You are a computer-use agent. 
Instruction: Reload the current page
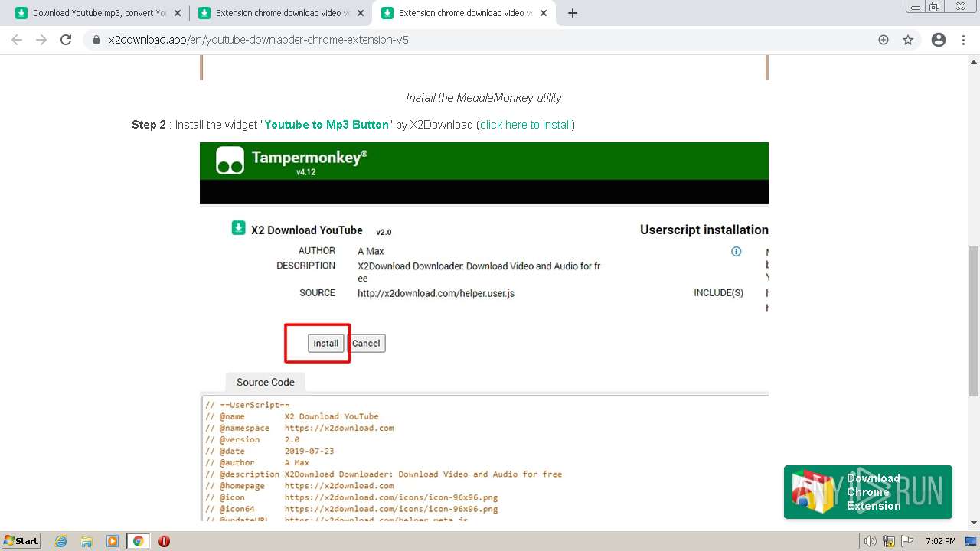click(66, 40)
